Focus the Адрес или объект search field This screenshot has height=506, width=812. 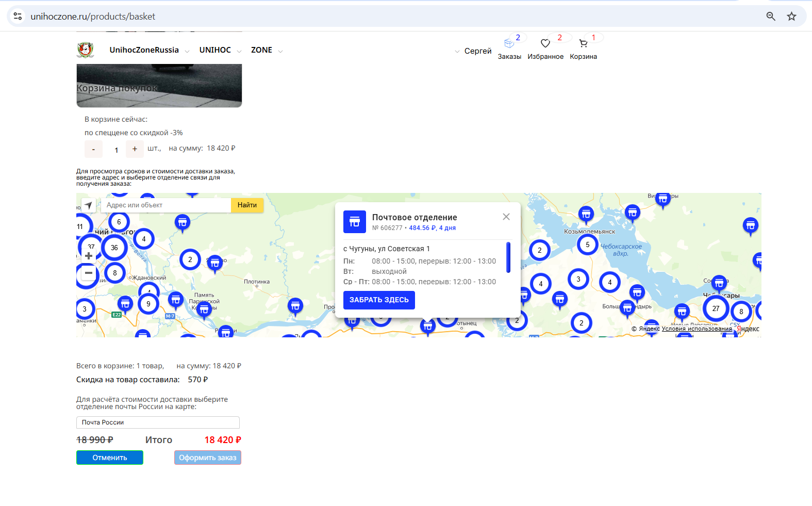(x=166, y=205)
